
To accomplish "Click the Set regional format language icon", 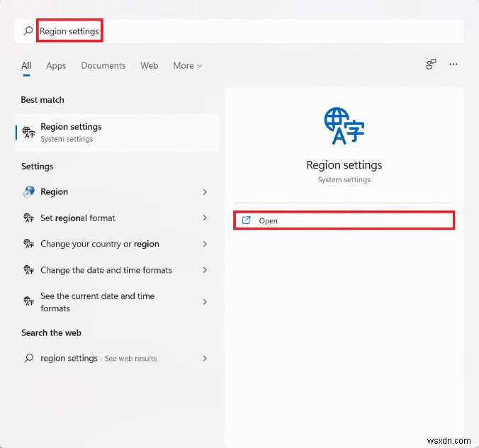I will [x=29, y=218].
